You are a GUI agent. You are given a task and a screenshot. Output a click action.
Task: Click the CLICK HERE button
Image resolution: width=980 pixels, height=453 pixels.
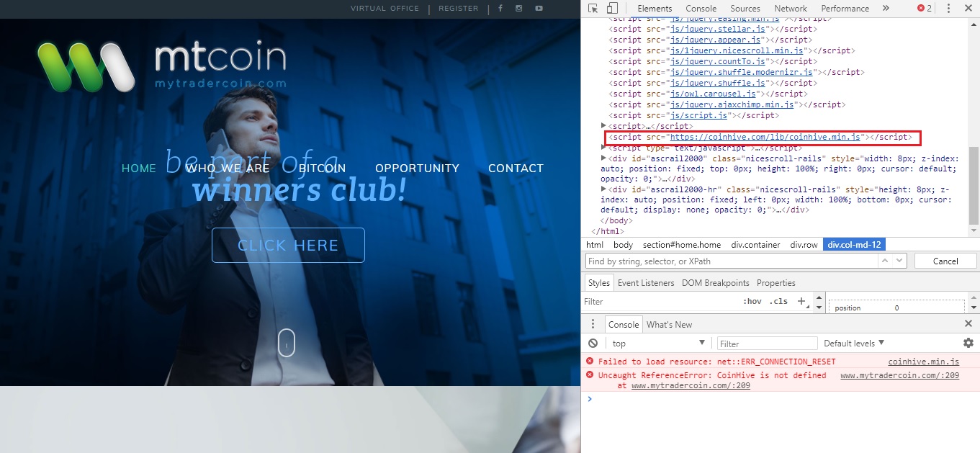pyautogui.click(x=288, y=246)
